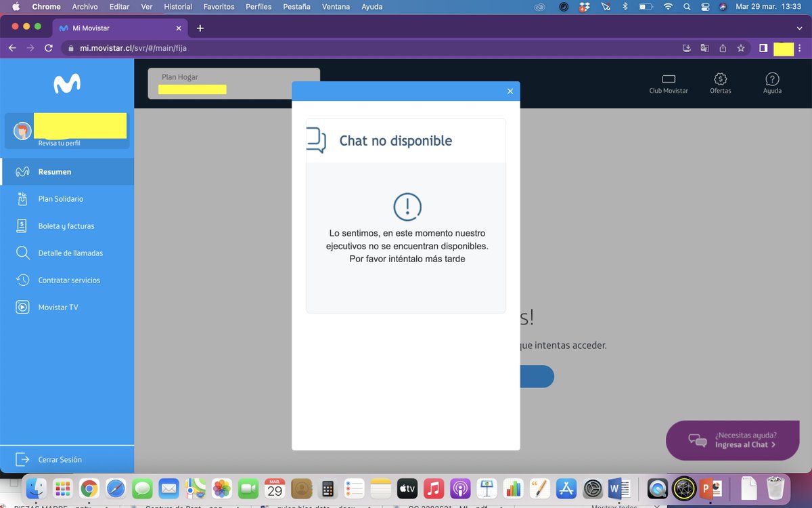Viewport: 812px width, 508px height.
Task: Click the Boleta y facturas invoice icon
Action: tap(22, 226)
